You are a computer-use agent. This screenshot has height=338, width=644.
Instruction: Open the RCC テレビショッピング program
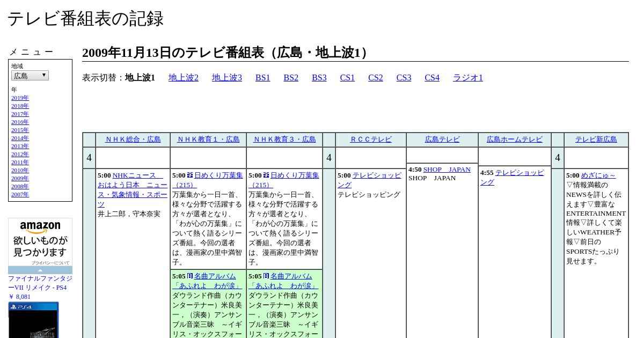pyautogui.click(x=370, y=180)
